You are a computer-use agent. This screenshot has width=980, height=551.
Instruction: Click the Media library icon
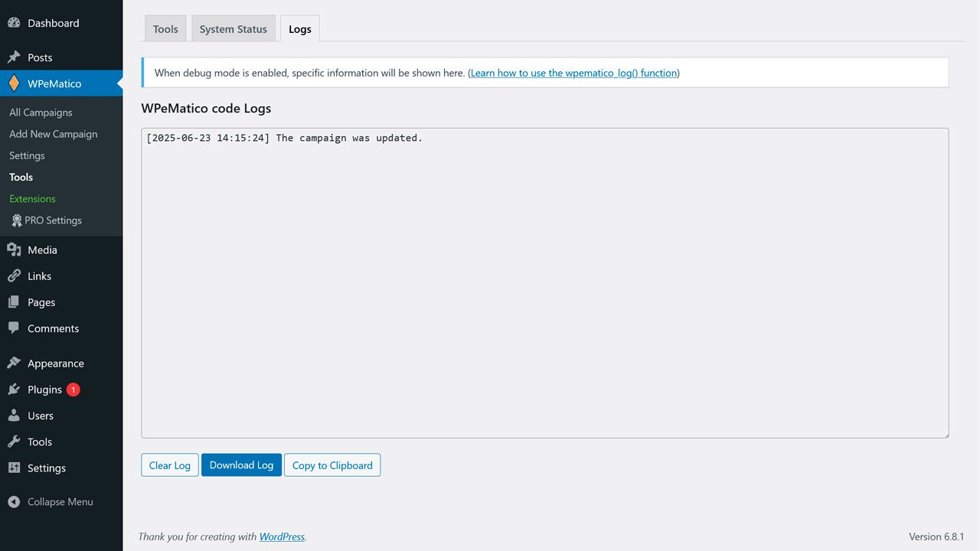coord(14,249)
